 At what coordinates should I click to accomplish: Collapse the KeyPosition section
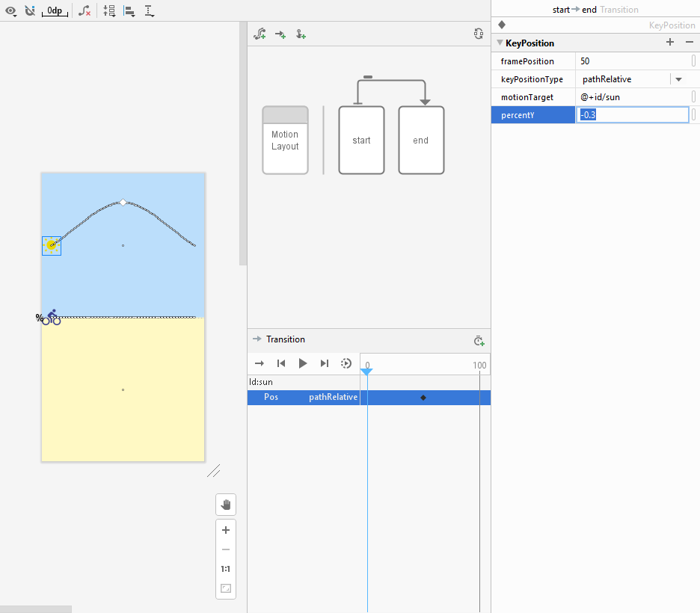pos(500,43)
